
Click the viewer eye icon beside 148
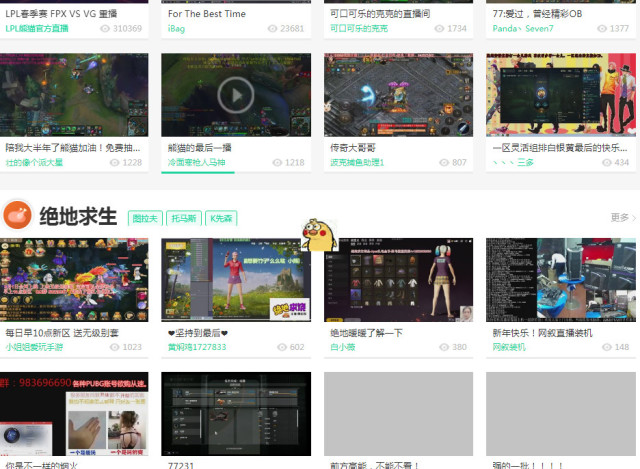(607, 347)
